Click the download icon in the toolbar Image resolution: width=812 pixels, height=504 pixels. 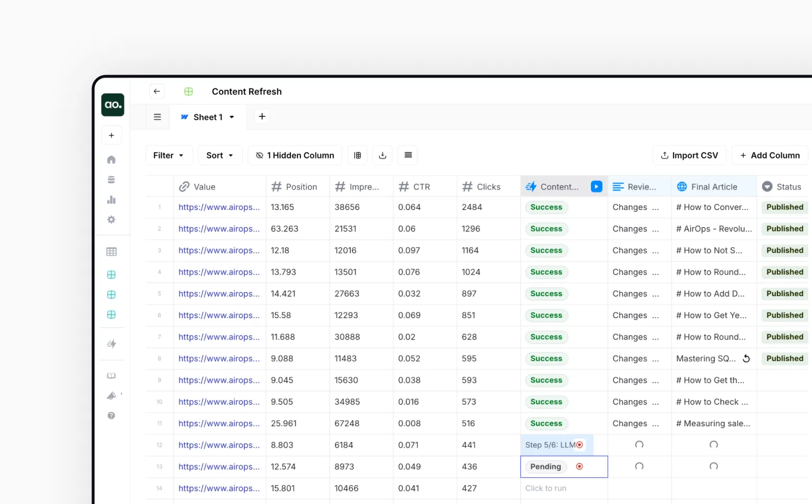coord(382,155)
